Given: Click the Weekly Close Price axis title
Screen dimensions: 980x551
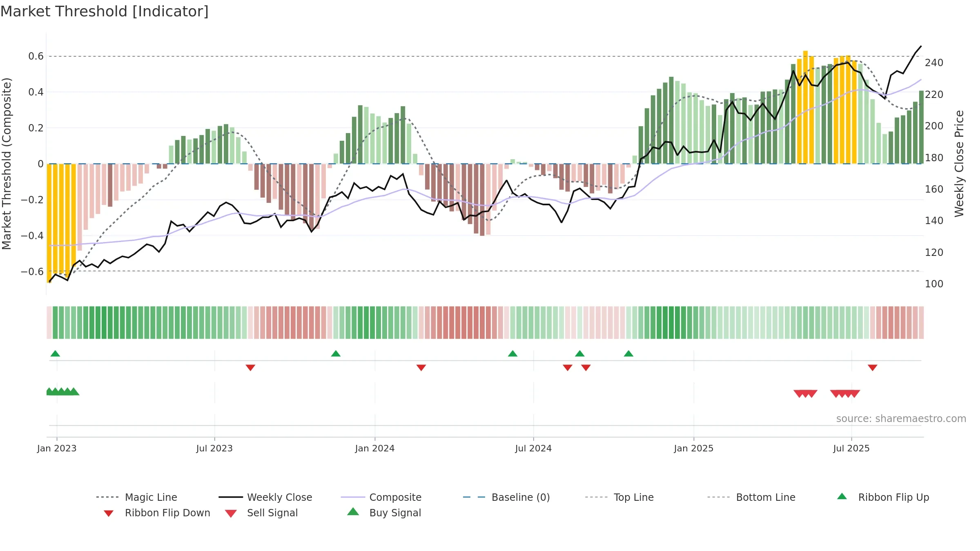Looking at the screenshot, I should pyautogui.click(x=959, y=164).
